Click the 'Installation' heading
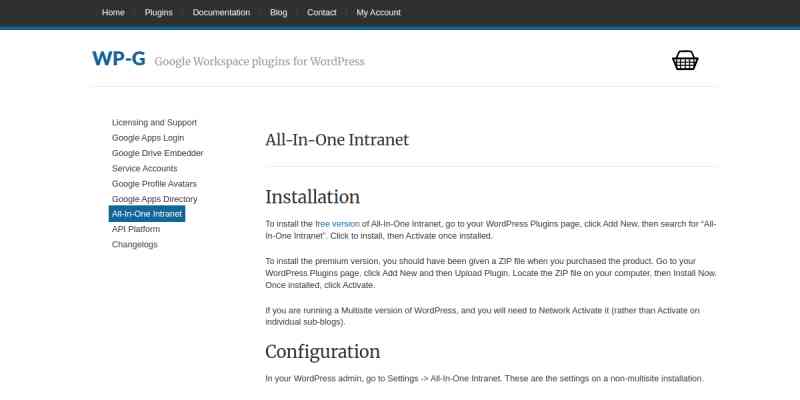The width and height of the screenshot is (800, 400). coord(312,197)
